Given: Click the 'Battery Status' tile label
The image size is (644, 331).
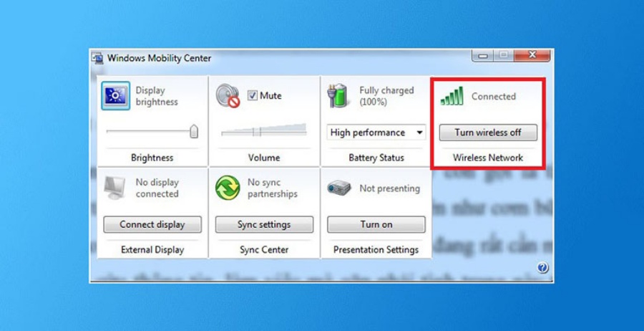Looking at the screenshot, I should pos(376,158).
